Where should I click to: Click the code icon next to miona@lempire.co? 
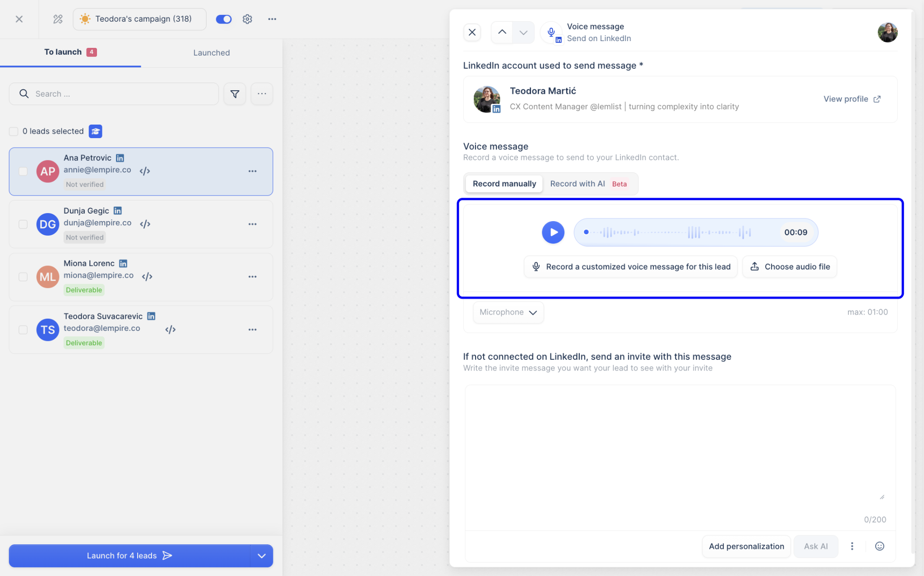pos(147,276)
